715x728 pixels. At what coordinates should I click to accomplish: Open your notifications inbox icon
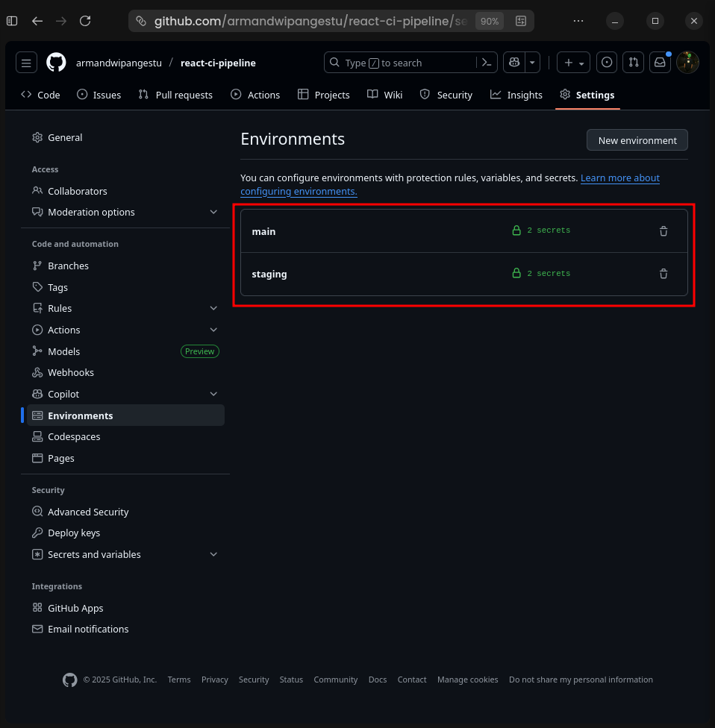[x=660, y=62]
